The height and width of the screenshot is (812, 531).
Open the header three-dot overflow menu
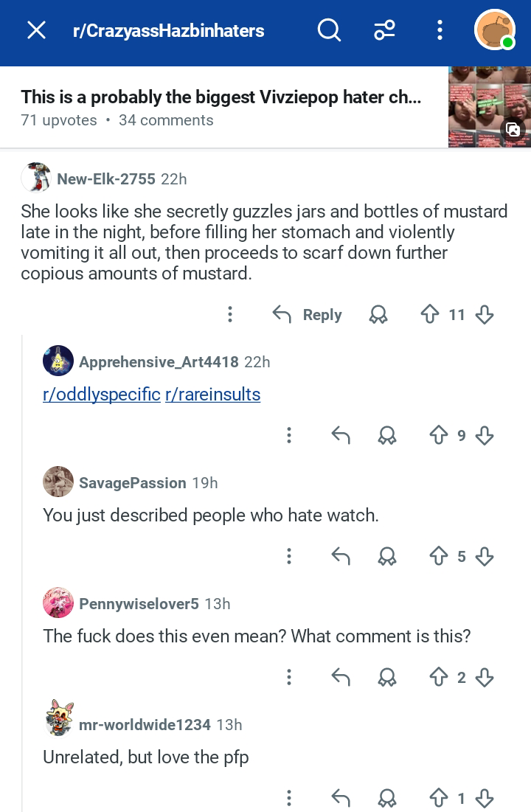tap(440, 30)
